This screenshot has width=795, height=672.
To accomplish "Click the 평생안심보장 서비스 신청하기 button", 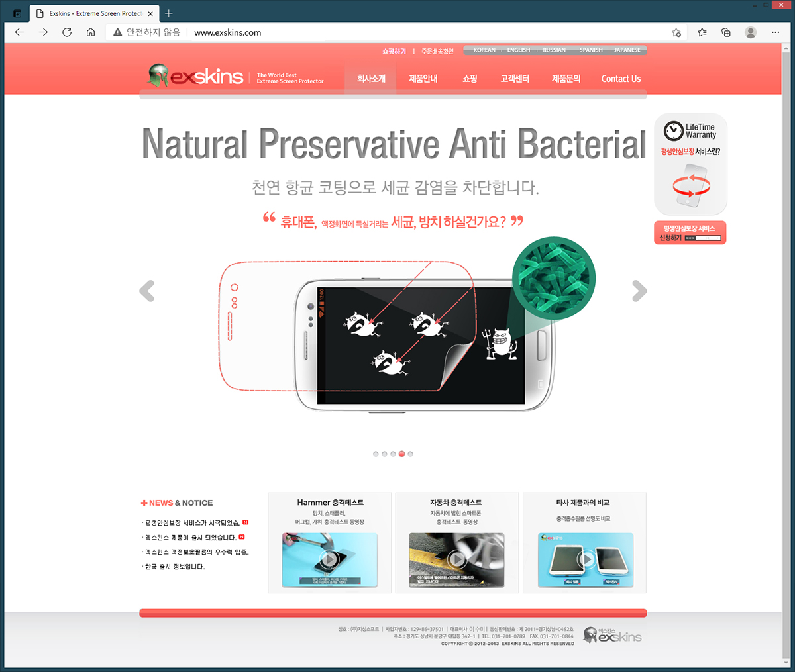I will coord(690,232).
